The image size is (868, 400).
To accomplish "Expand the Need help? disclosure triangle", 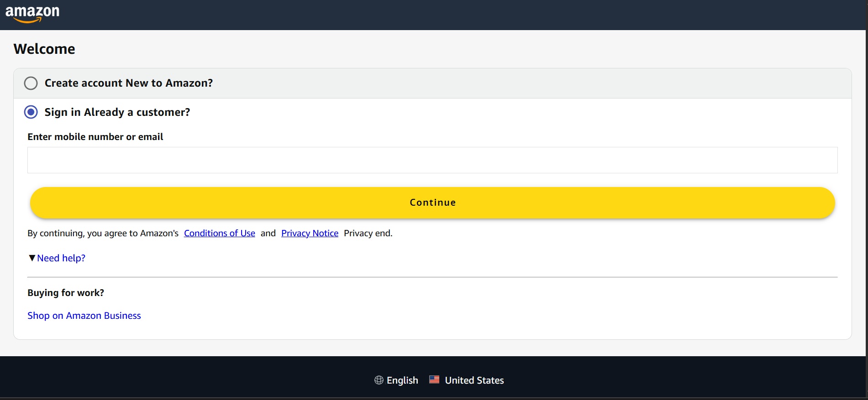I will pos(32,258).
